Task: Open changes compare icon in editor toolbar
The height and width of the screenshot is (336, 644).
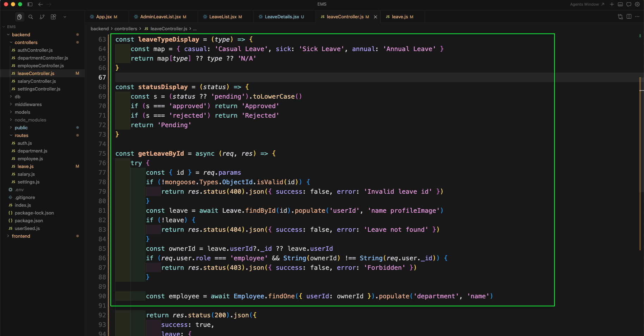Action: (x=620, y=17)
